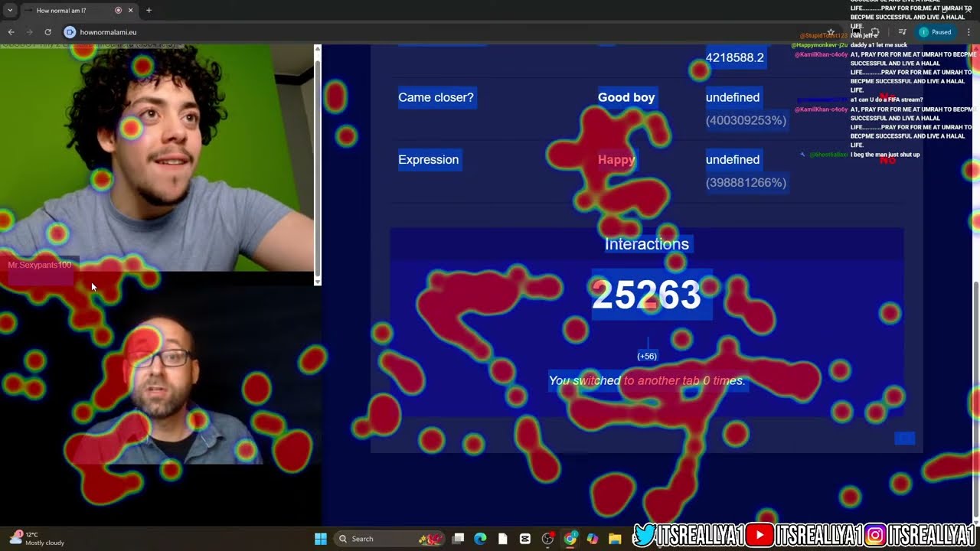
Task: Open the blank document app on taskbar
Action: (x=502, y=539)
